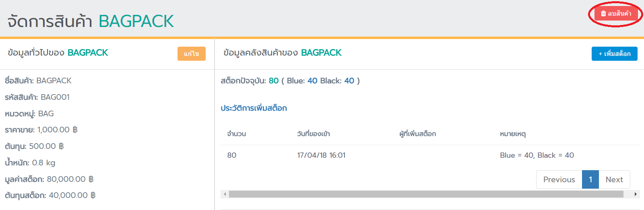Click the ประวัติการเพิ่มสต็อก heading
The height and width of the screenshot is (210, 644).
[254, 108]
